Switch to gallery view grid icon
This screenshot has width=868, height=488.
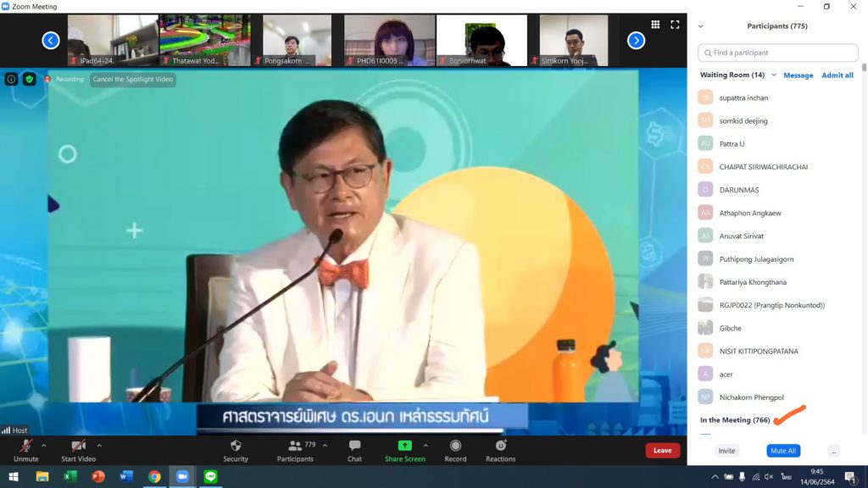[655, 25]
